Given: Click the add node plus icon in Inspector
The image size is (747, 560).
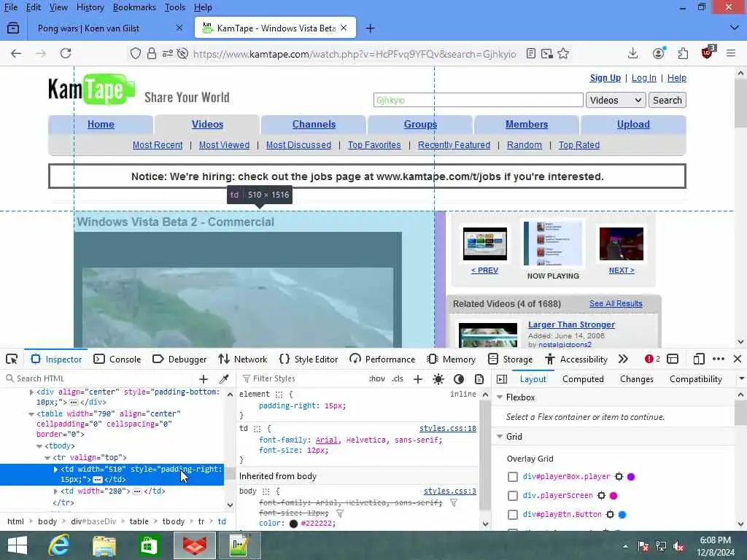Looking at the screenshot, I should 204,378.
